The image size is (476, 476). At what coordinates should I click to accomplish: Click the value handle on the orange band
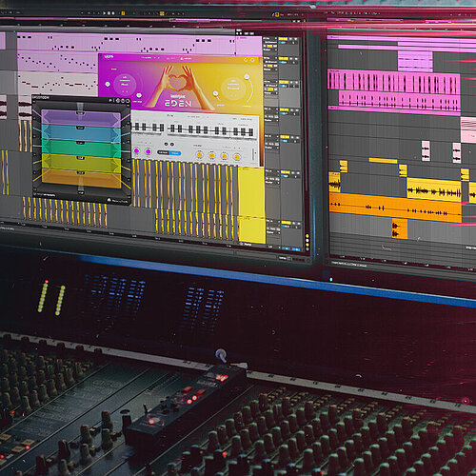[x=81, y=173]
